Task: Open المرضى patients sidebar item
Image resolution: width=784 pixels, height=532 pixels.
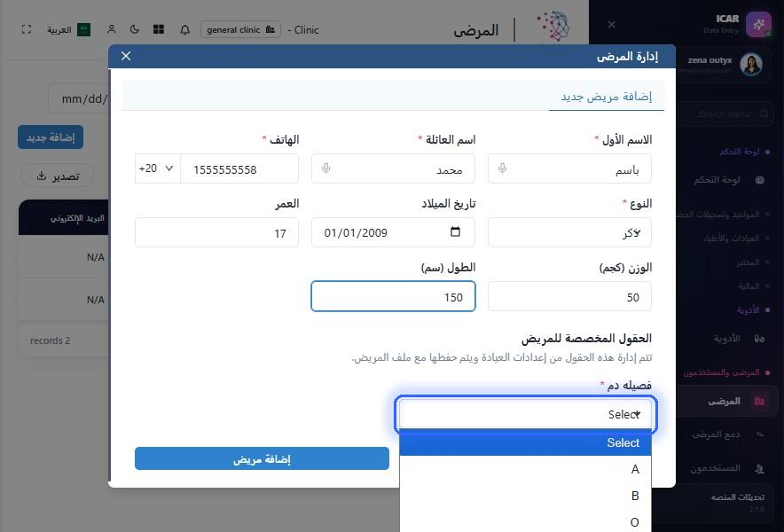Action: click(x=728, y=401)
